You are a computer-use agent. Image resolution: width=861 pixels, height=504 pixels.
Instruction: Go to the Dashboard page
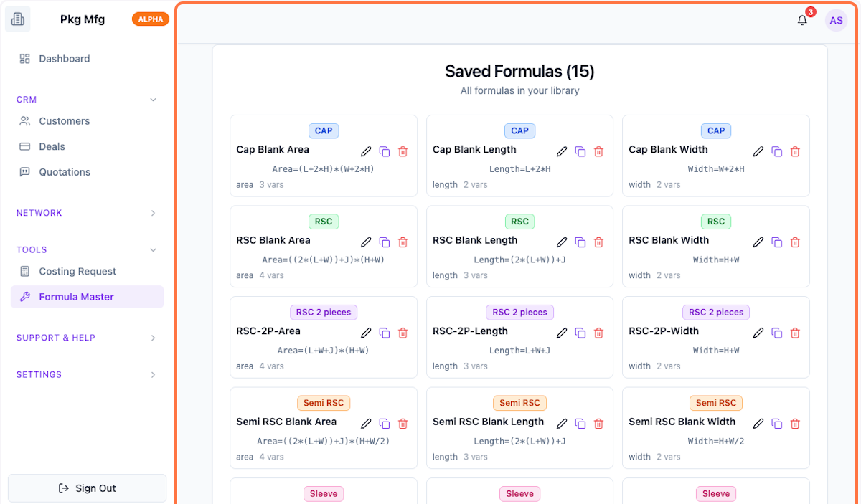click(x=65, y=59)
